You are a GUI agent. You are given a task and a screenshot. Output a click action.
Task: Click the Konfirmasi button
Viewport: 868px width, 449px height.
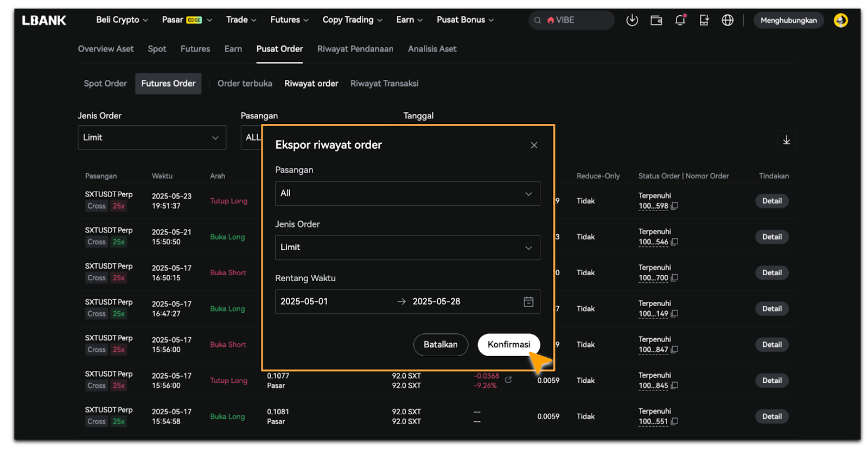(508, 345)
